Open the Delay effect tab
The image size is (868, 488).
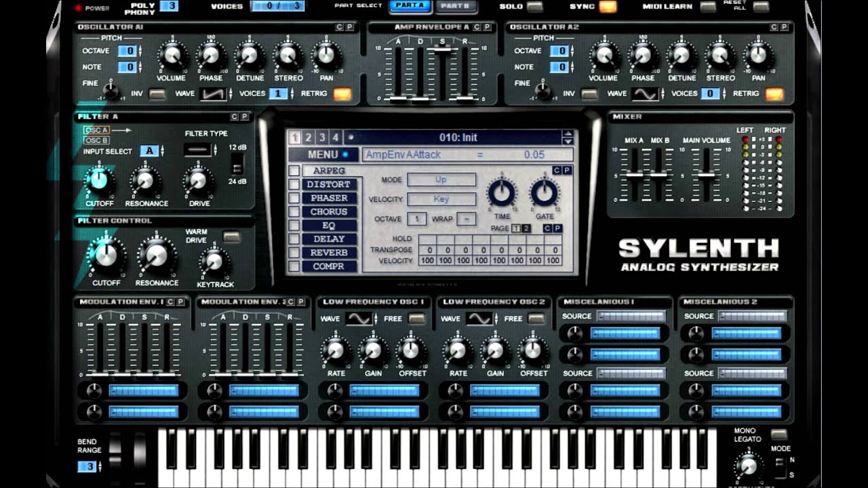pyautogui.click(x=330, y=239)
